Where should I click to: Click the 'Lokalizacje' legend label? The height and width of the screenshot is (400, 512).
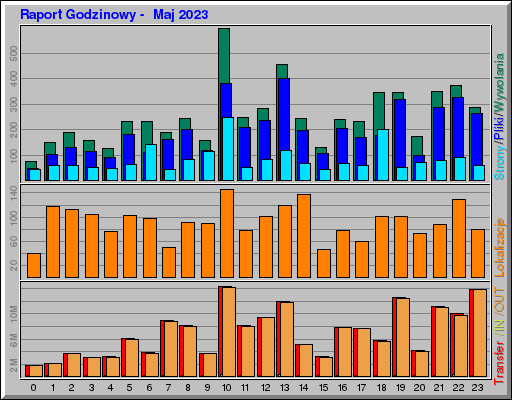click(x=499, y=247)
